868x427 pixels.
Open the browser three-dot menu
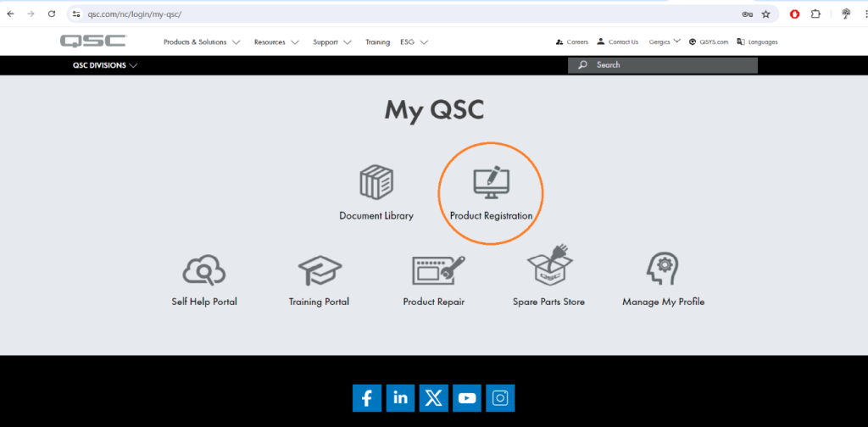[865, 14]
